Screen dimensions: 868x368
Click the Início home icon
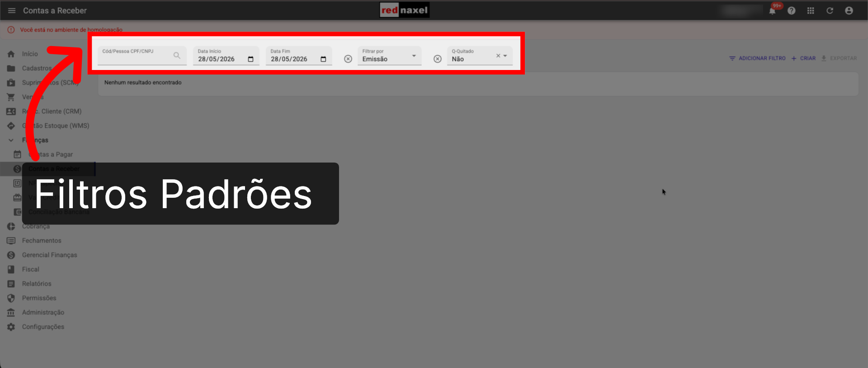[11, 54]
